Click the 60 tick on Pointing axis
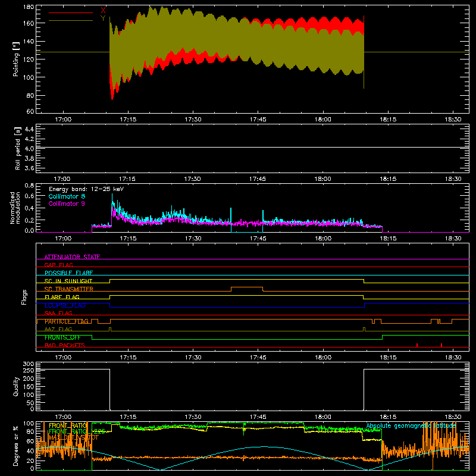 [x=30, y=111]
